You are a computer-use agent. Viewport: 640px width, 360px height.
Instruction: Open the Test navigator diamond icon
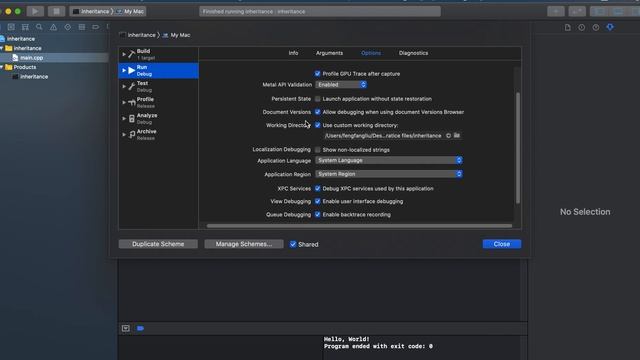click(x=67, y=27)
